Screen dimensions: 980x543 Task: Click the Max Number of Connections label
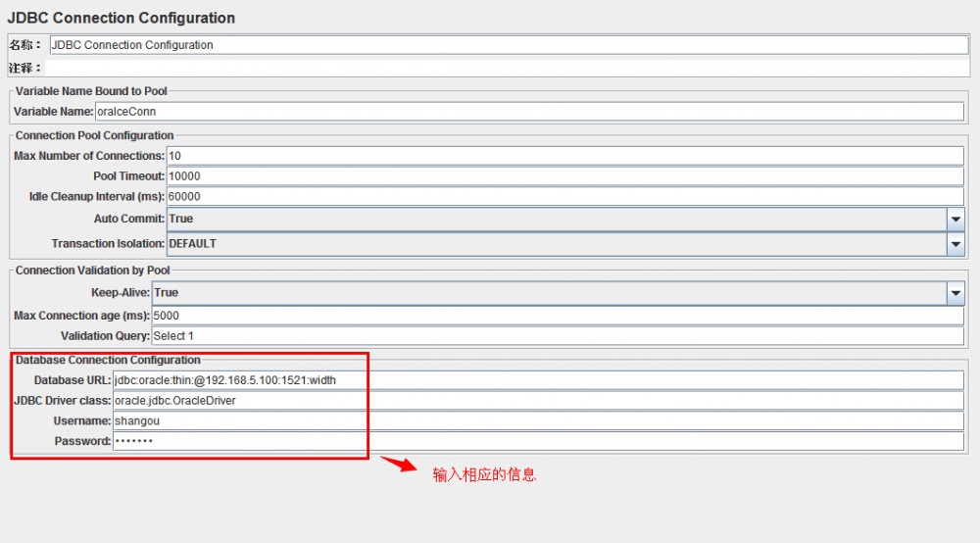[89, 156]
